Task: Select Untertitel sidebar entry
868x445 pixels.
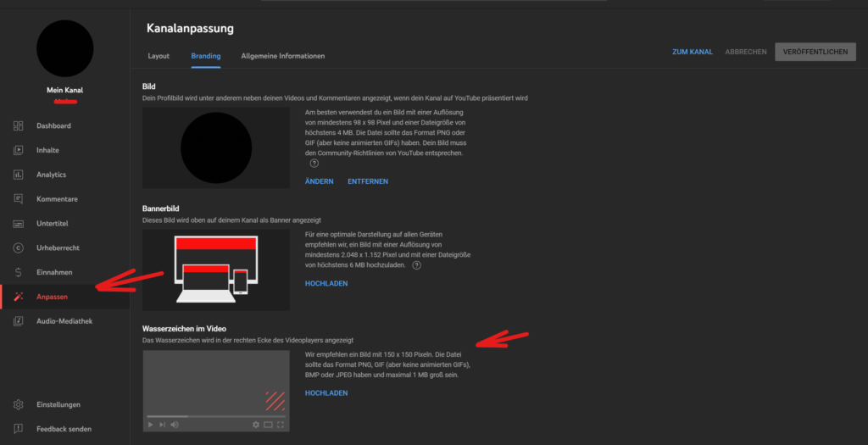Action: [52, 224]
